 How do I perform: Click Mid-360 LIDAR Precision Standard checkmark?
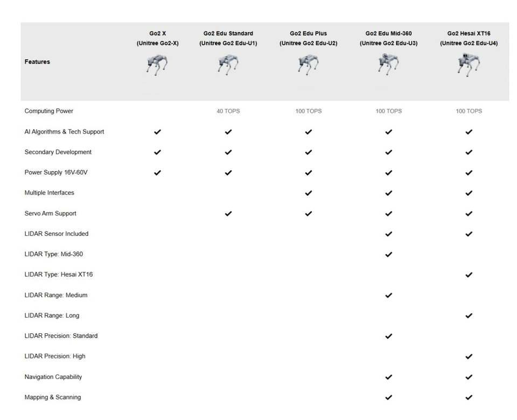389,336
